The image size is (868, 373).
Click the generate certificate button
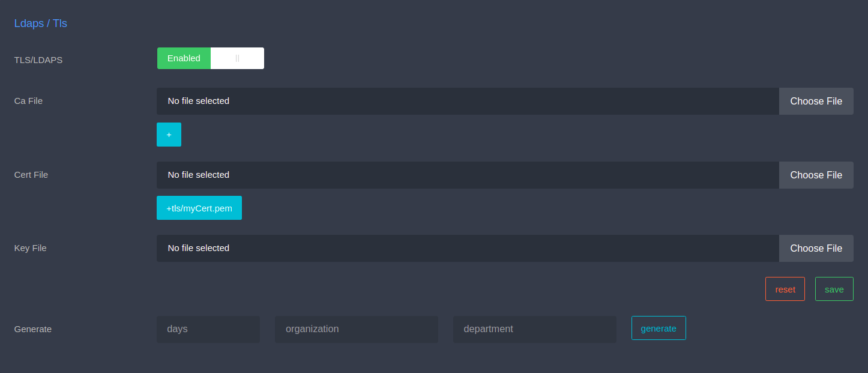pos(659,328)
